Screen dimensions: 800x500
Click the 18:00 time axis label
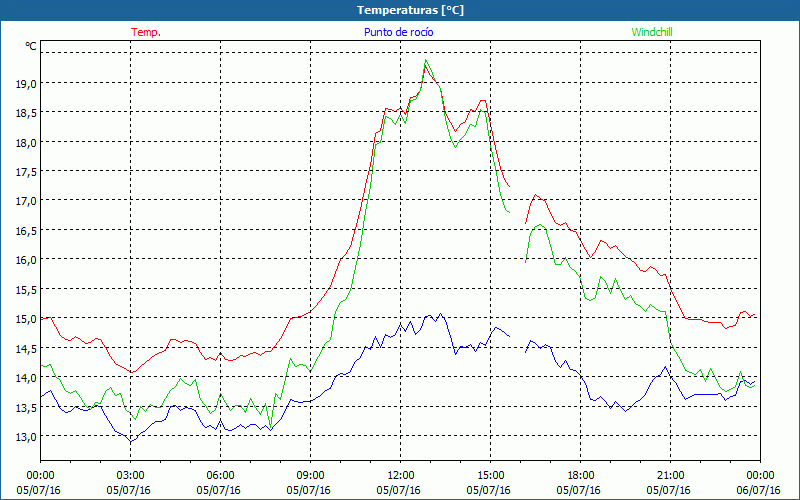[x=580, y=476]
